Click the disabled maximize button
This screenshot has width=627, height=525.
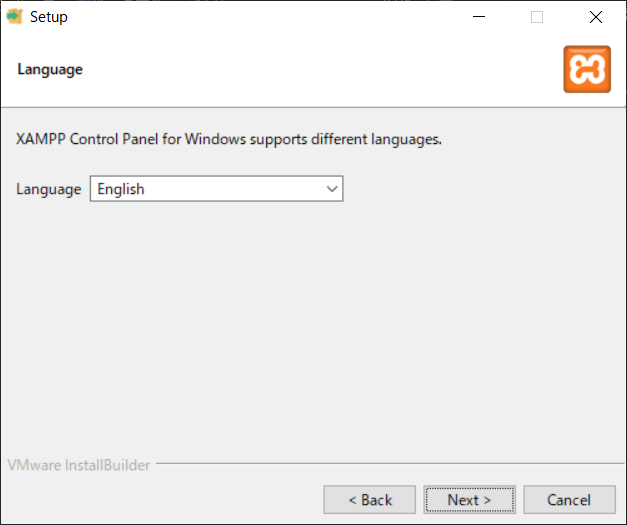pos(537,17)
